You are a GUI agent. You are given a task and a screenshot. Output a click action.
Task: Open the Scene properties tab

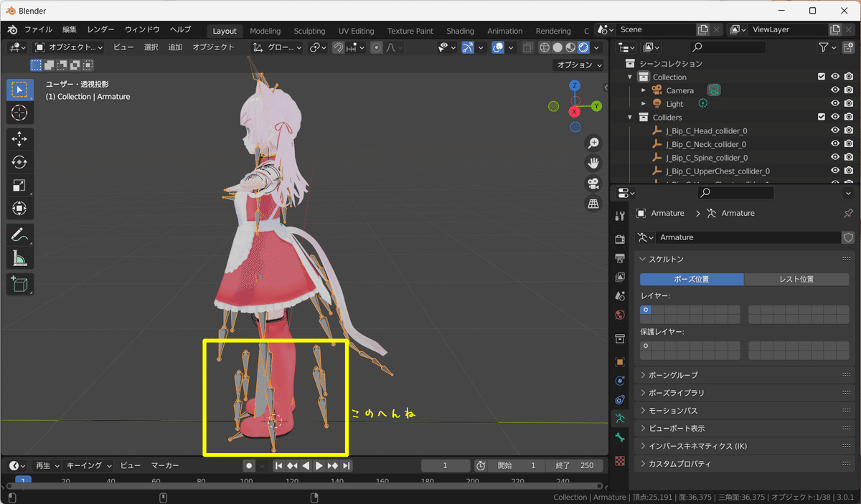click(x=620, y=295)
